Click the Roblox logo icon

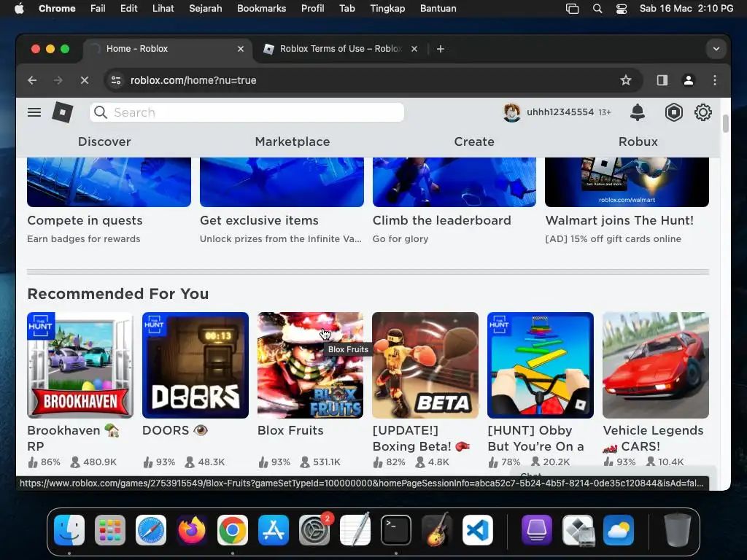point(63,112)
